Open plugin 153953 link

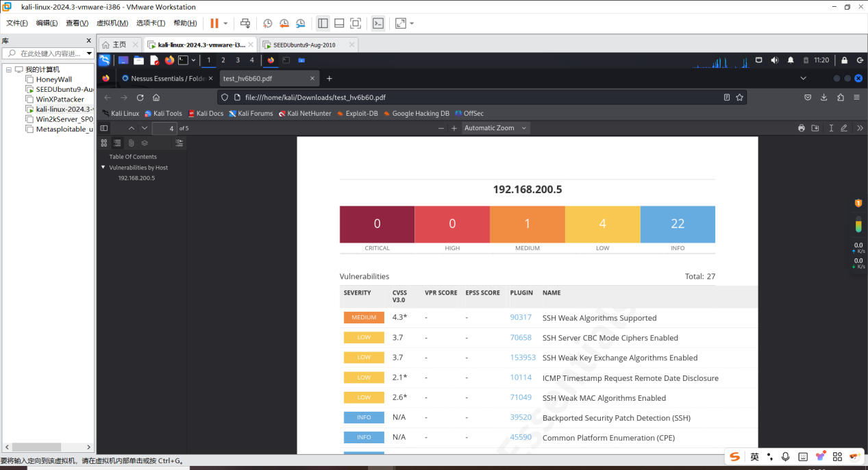pyautogui.click(x=523, y=357)
